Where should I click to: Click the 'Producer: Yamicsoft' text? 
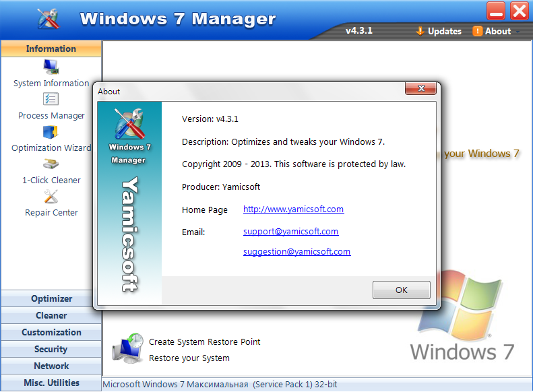tap(220, 187)
